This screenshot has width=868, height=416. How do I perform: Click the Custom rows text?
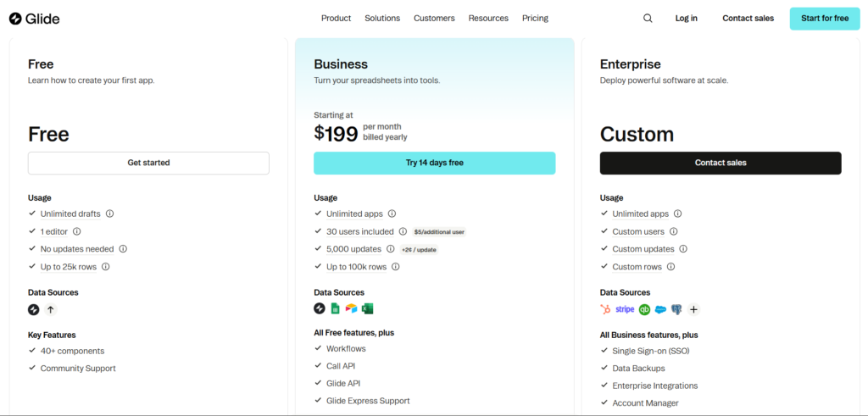637,267
